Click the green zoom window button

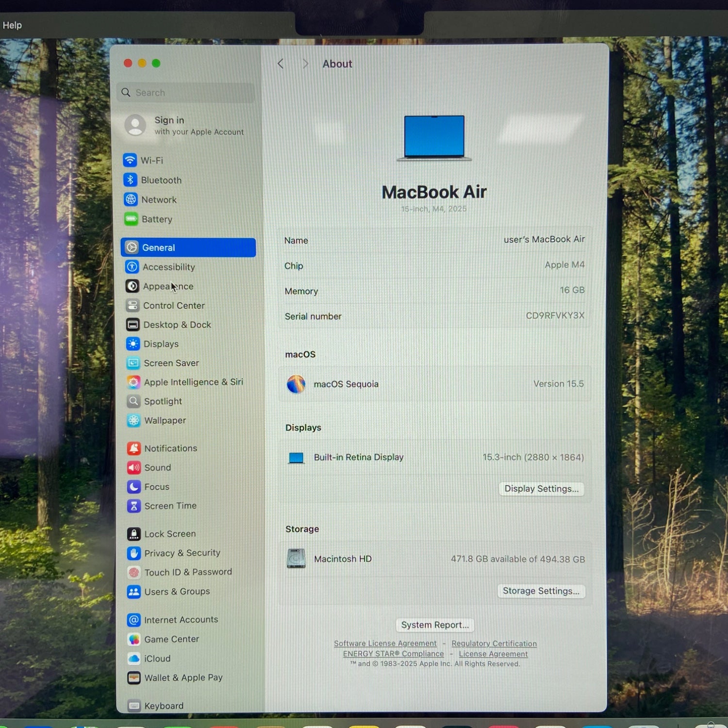coord(156,63)
